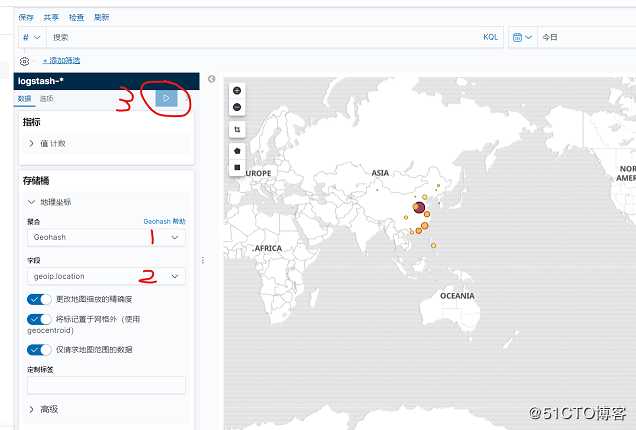Click the date range showing Today
The width and height of the screenshot is (636, 430).
tap(550, 37)
